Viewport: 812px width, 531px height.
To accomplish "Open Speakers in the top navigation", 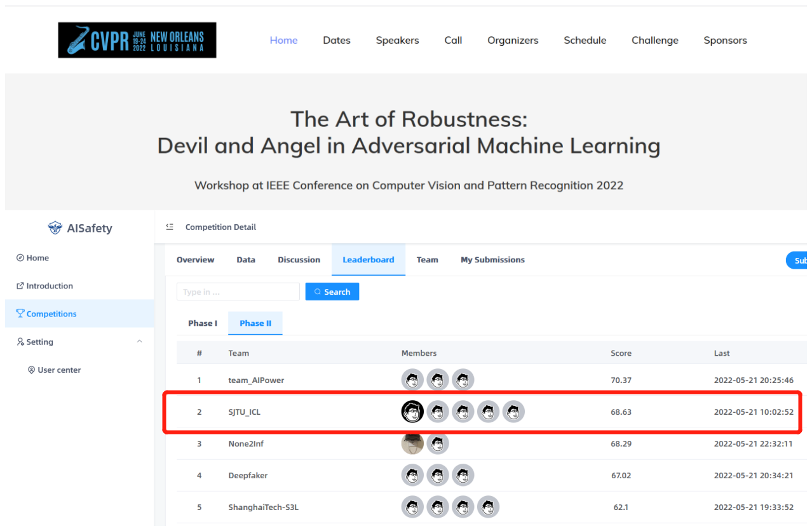I will 397,40.
